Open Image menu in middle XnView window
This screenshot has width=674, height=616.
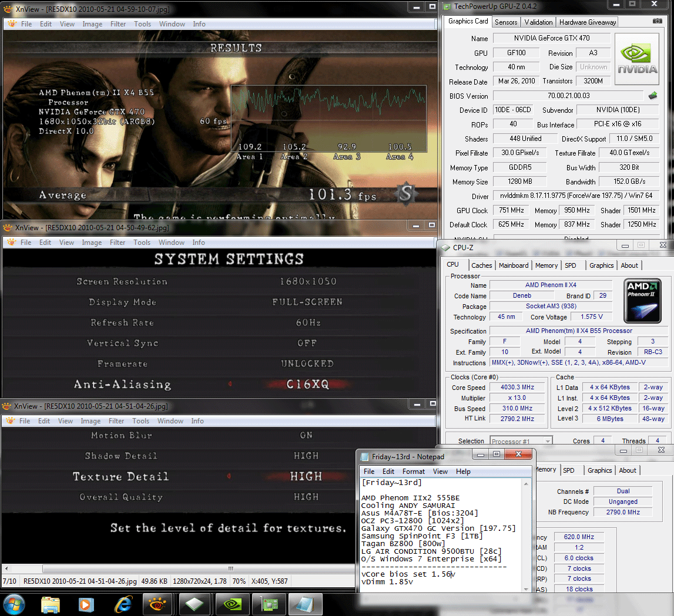tap(92, 243)
